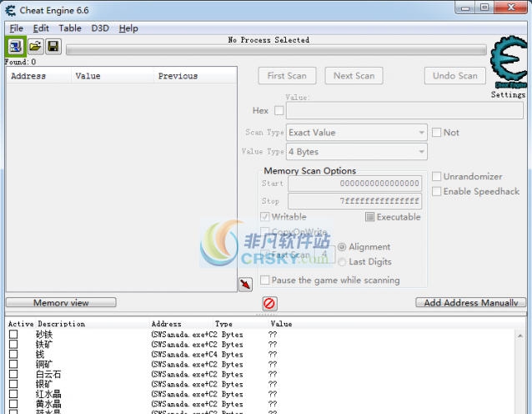Click the Start address field
Screen dimensions: 532x414
pyautogui.click(x=355, y=184)
